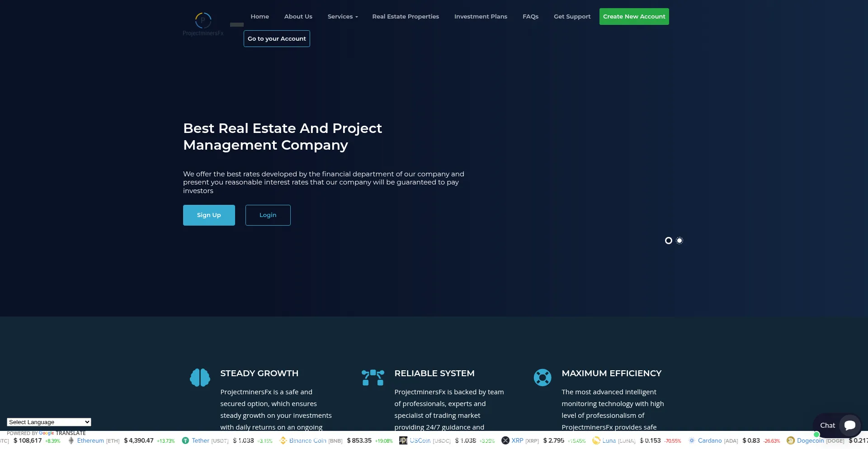This screenshot has height=449, width=868.
Task: Click Luna name in ticker
Action: [x=609, y=440]
